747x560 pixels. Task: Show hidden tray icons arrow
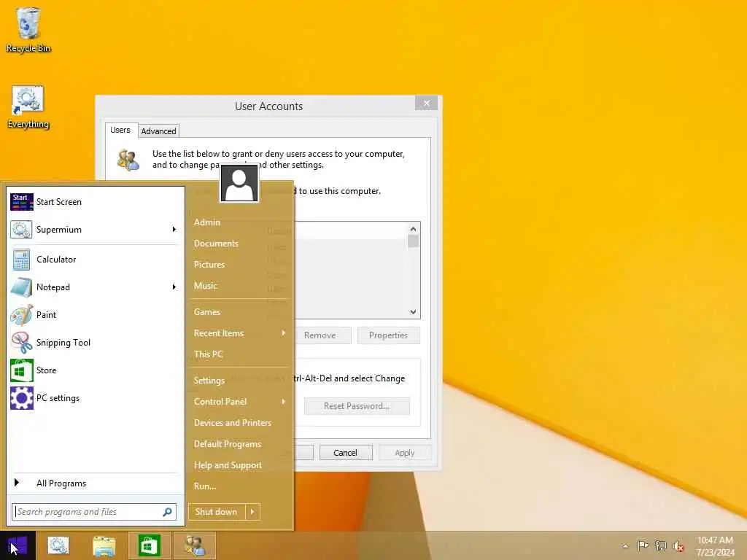[625, 545]
